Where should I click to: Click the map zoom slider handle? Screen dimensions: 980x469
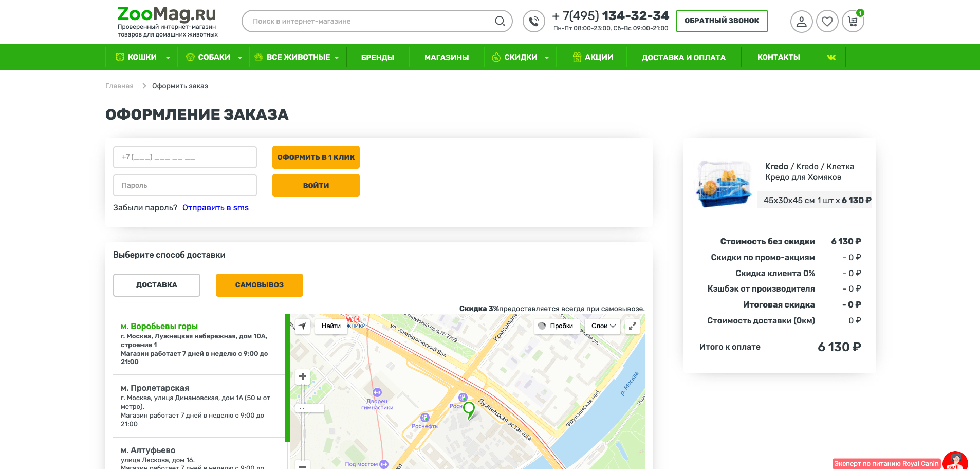pyautogui.click(x=309, y=408)
